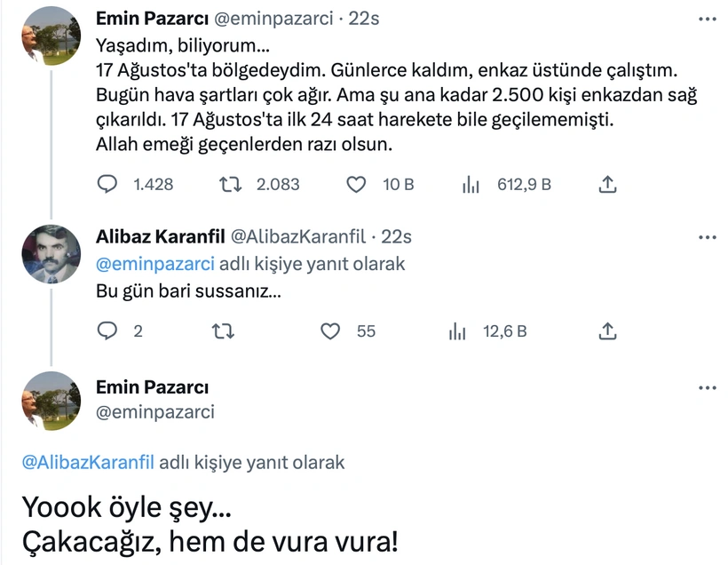Click Emin Pazarcı's avatar on the top tweet
This screenshot has width=728, height=565.
[51, 36]
